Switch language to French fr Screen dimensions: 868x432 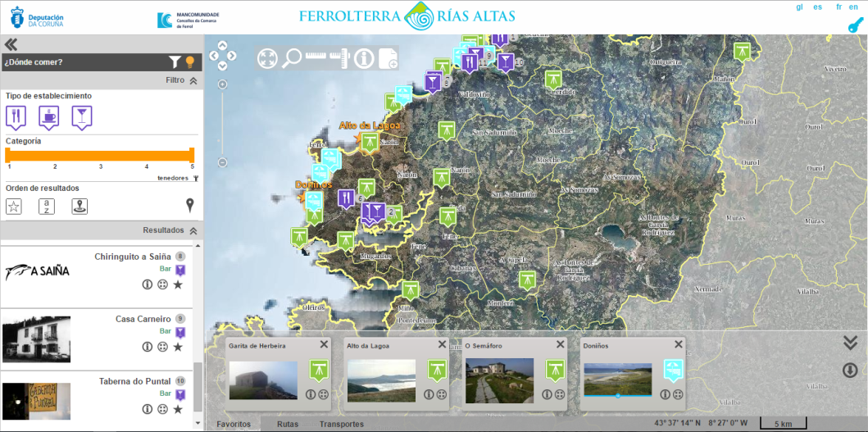click(839, 7)
